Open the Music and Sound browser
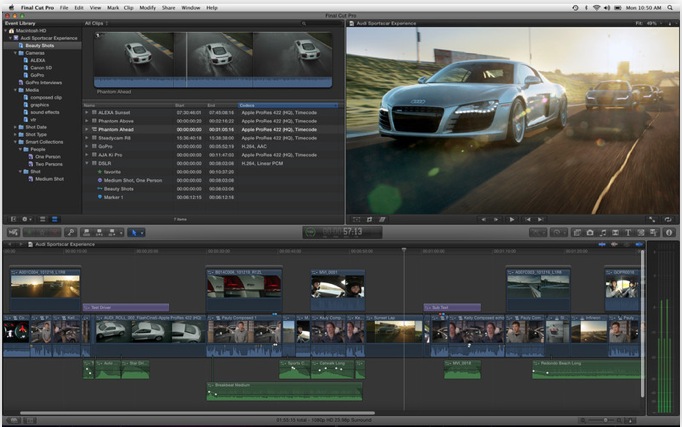682x427 pixels. [x=602, y=233]
